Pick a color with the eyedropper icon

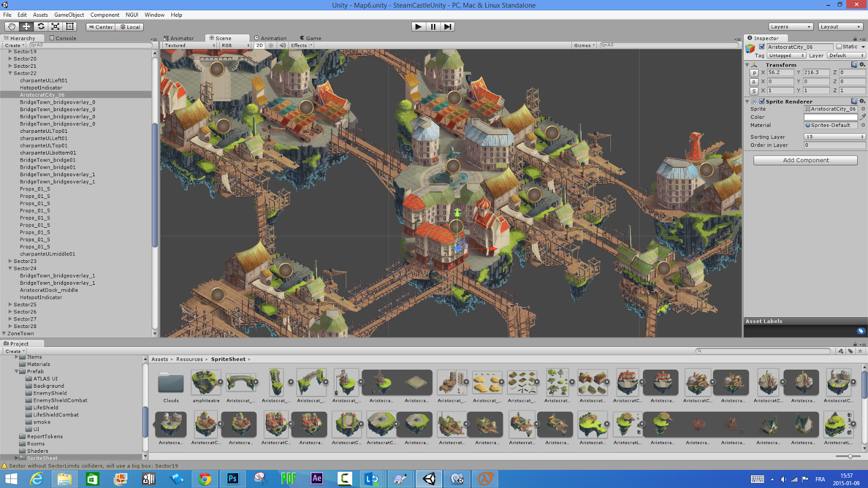[x=863, y=117]
